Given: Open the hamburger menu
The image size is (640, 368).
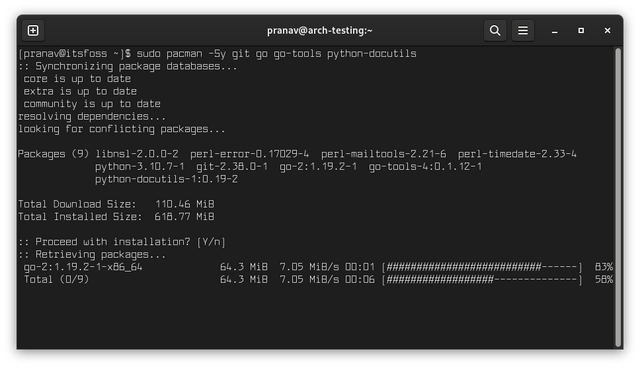Looking at the screenshot, I should point(522,31).
